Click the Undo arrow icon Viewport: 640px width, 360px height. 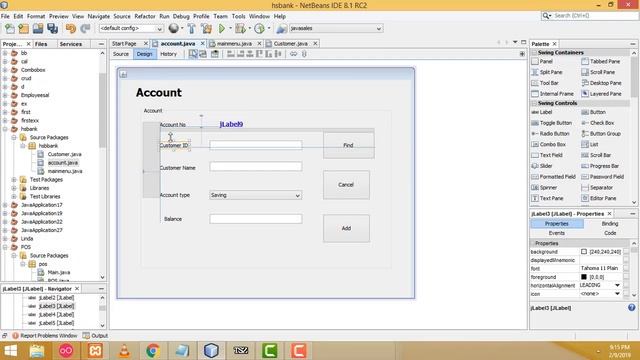(71, 28)
